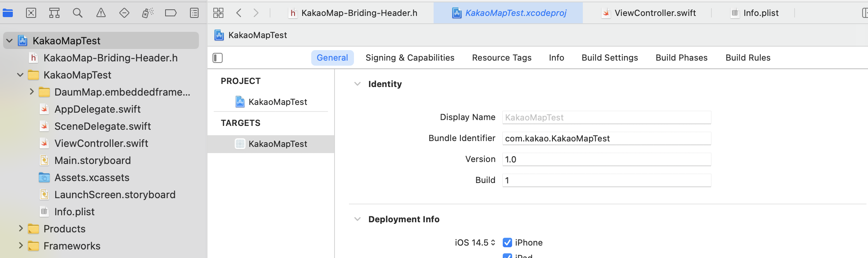Switch to KakaoMap-Briding-Header.h tab

353,13
